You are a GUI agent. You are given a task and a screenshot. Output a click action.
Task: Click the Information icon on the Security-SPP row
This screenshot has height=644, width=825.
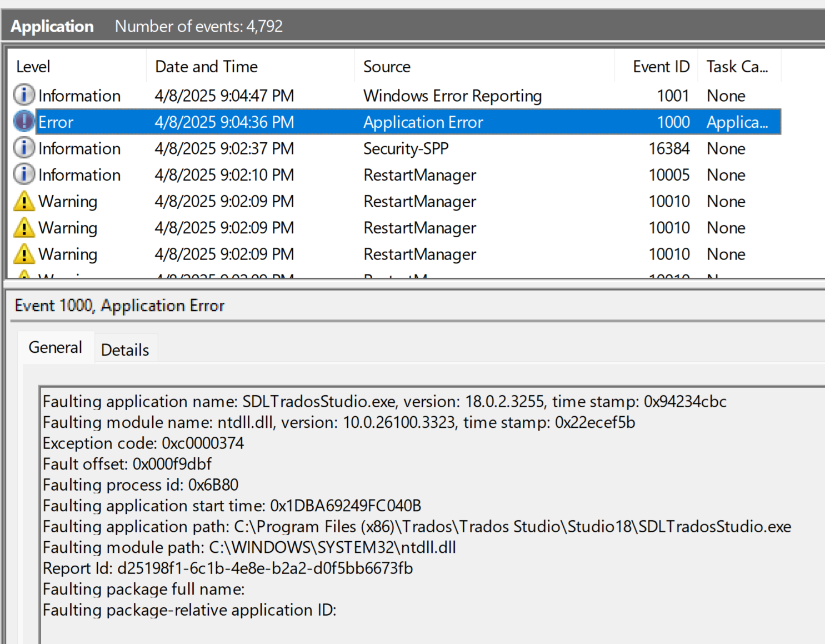[x=23, y=148]
